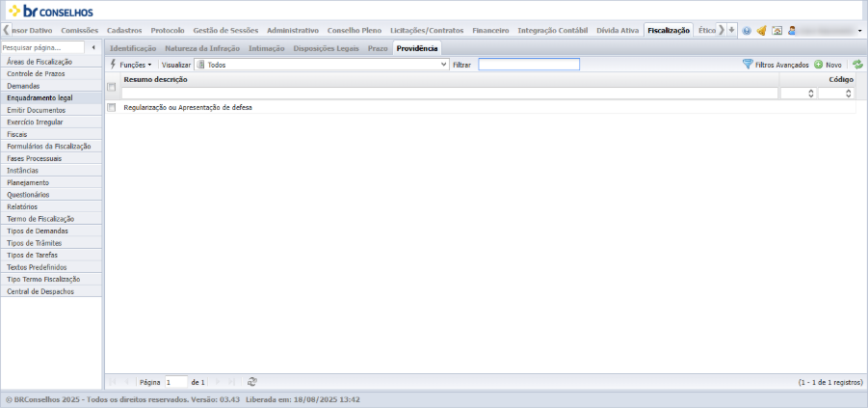Open Central de Despachos in sidebar
This screenshot has width=868, height=408.
[51, 291]
